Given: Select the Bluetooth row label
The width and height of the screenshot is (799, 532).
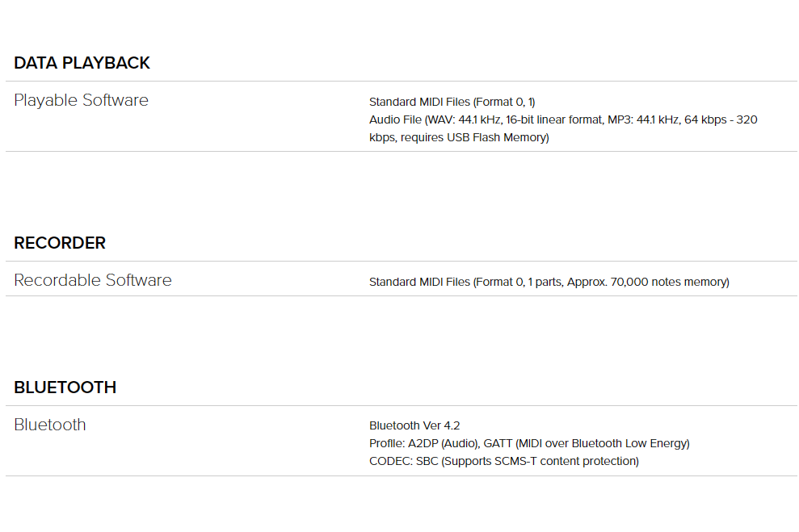Looking at the screenshot, I should pos(50,425).
